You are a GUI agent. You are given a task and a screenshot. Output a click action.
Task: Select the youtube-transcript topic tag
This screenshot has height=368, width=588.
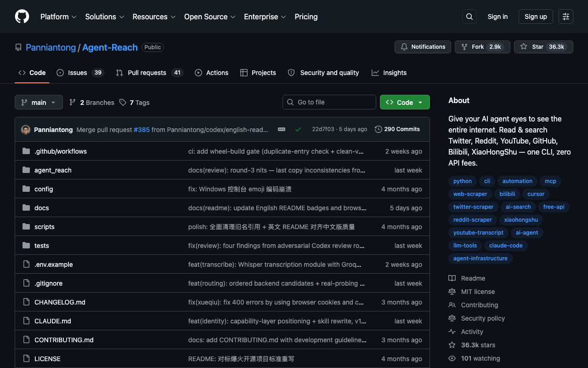(x=478, y=233)
